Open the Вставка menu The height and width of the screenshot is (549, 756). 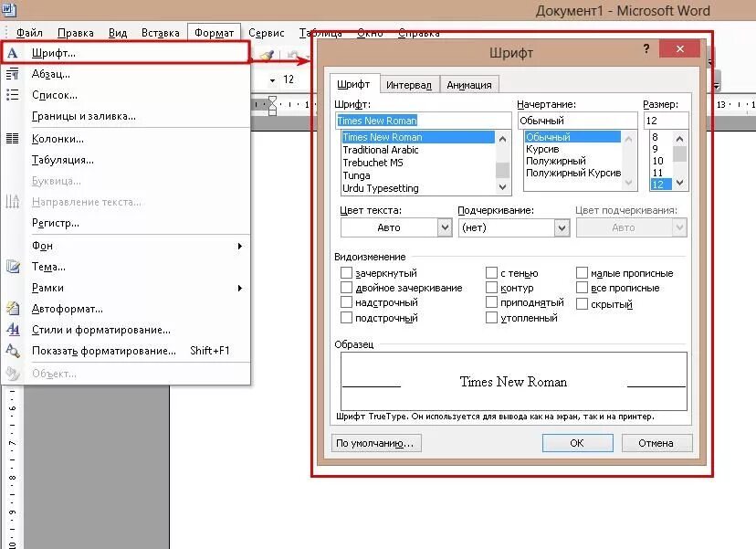click(x=160, y=33)
